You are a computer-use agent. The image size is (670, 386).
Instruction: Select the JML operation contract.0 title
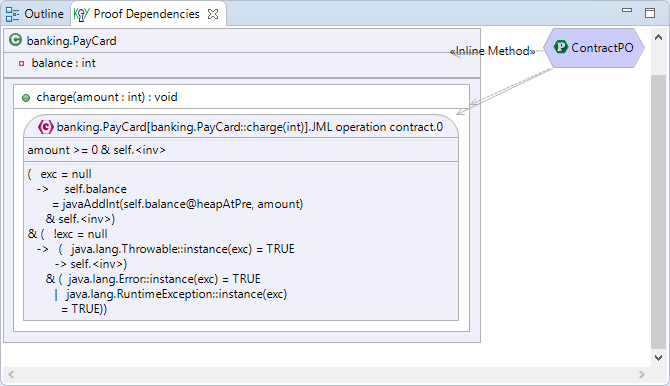pos(250,127)
